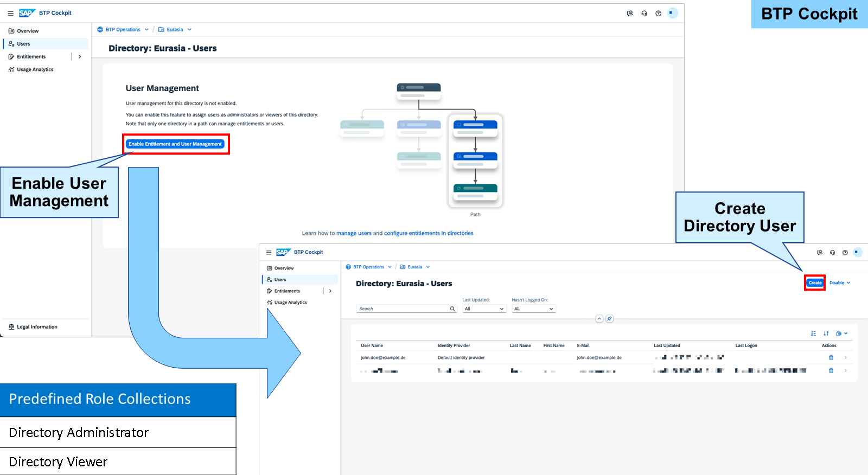Open the Hasn't Logged On filter dropdown
The height and width of the screenshot is (475, 868).
(534, 309)
